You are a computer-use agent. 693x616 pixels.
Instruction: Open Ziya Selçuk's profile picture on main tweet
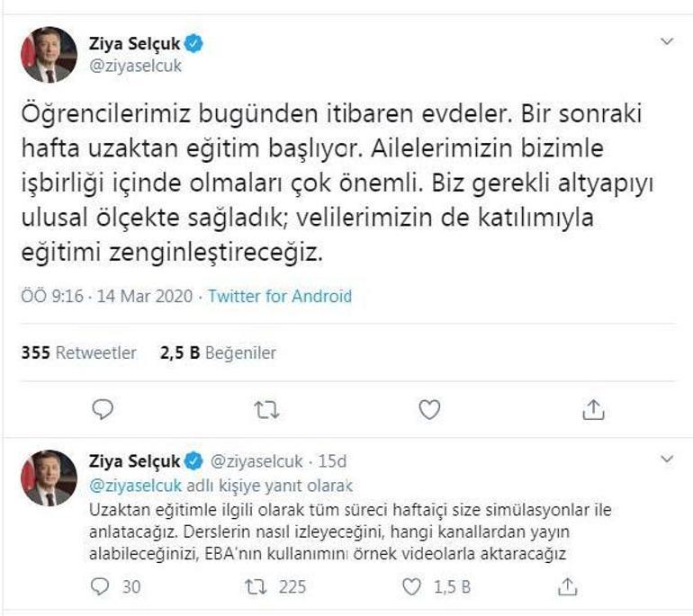click(x=49, y=54)
